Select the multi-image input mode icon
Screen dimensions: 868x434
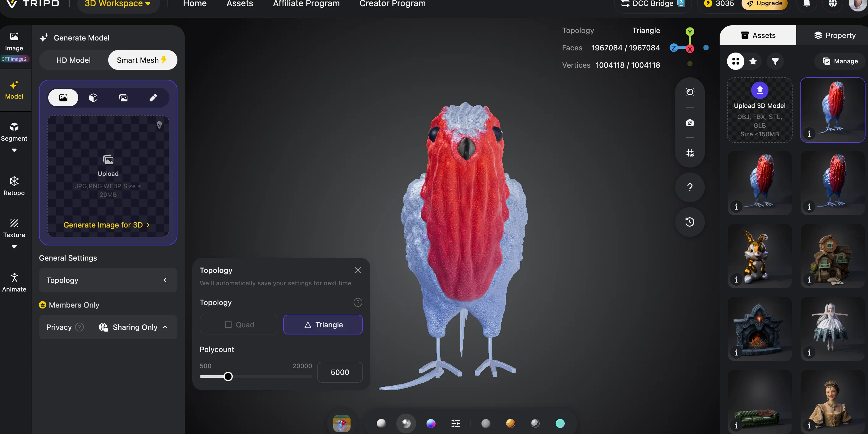[x=123, y=98]
